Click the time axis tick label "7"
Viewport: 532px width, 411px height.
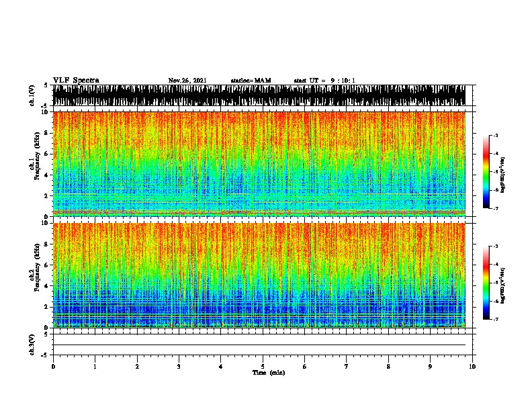point(347,367)
